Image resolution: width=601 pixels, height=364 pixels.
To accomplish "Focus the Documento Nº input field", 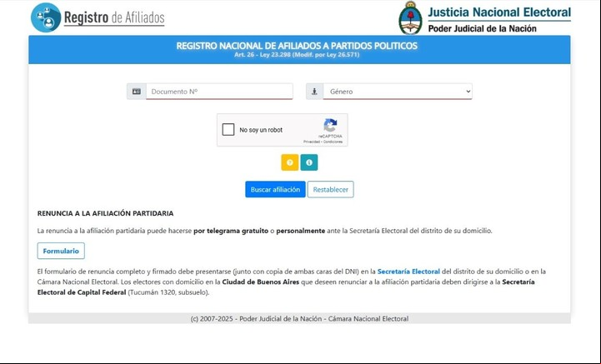I will pos(219,92).
